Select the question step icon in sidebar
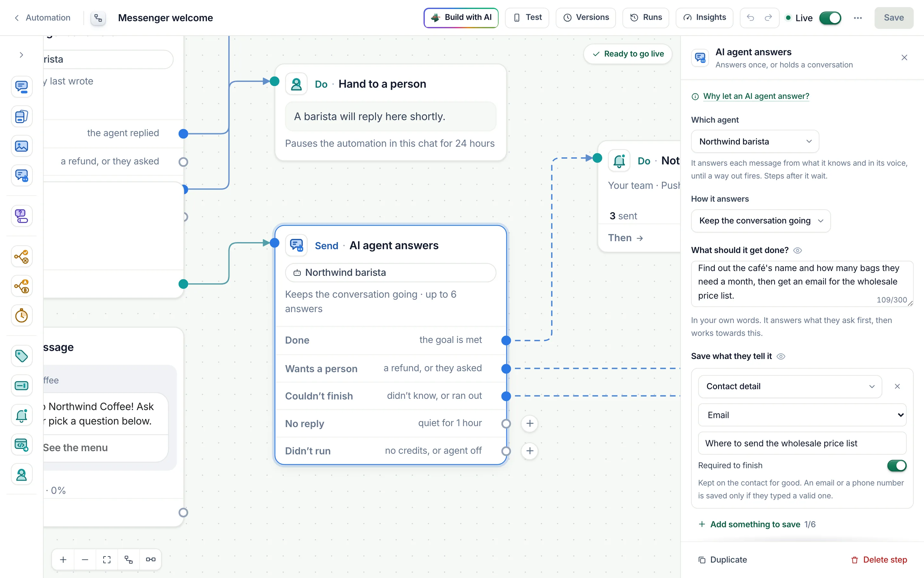Viewport: 924px width, 578px height. tap(21, 216)
